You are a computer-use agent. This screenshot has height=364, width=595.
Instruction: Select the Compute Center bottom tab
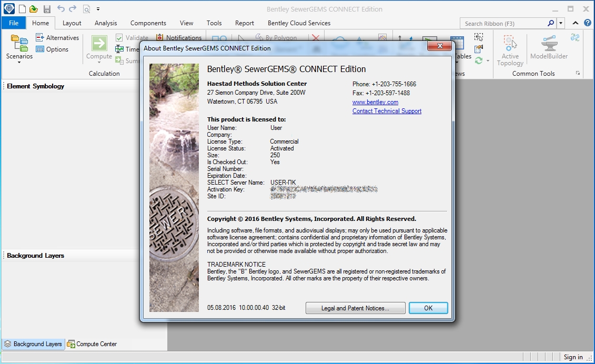pos(92,344)
